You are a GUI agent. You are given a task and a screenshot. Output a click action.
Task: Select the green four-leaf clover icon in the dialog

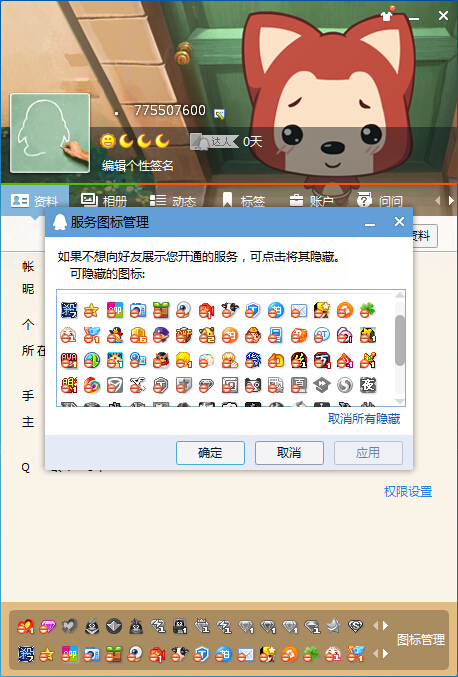pyautogui.click(x=367, y=310)
